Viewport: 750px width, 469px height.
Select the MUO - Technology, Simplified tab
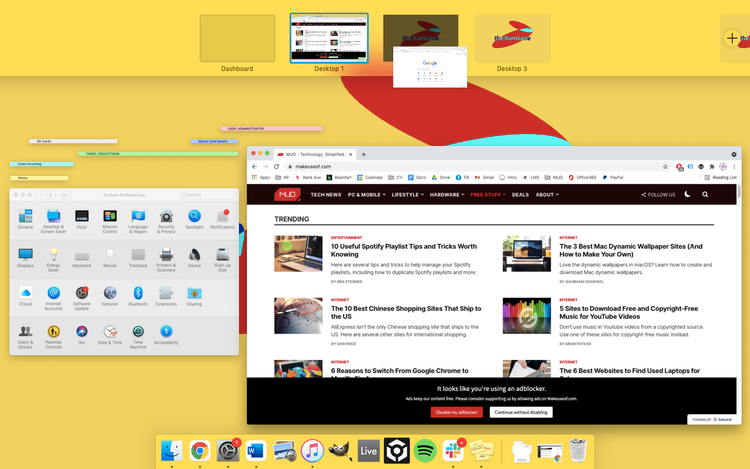pyautogui.click(x=314, y=154)
